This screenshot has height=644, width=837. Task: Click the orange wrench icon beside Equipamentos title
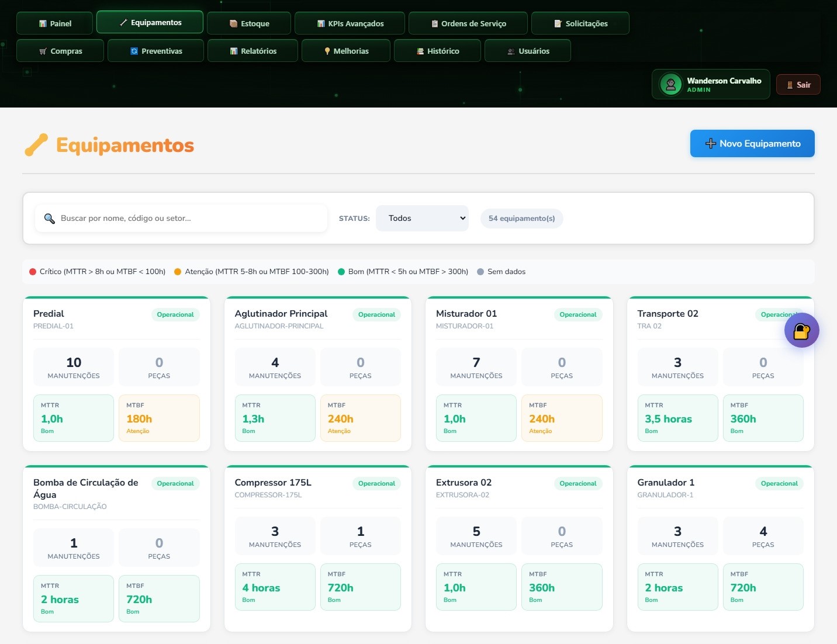[x=36, y=145]
